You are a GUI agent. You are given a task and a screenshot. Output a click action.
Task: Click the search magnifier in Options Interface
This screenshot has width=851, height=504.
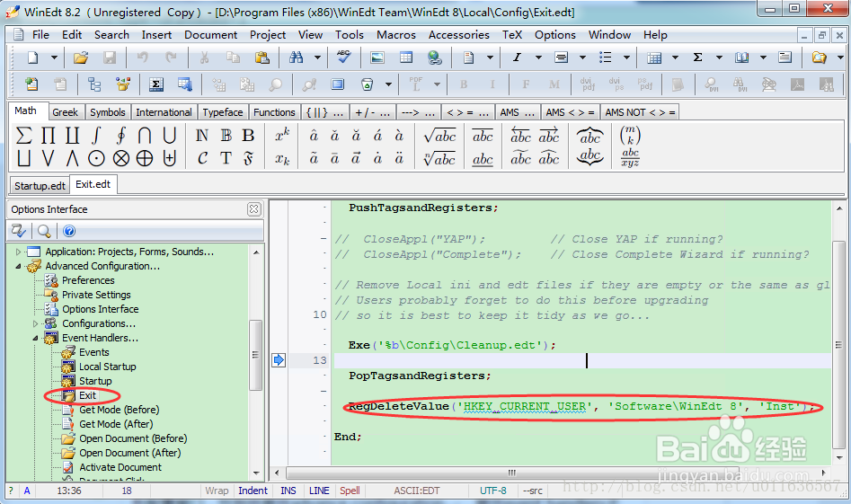[44, 231]
